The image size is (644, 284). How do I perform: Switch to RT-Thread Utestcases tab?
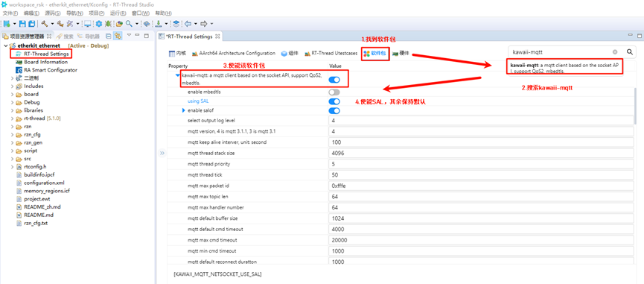(331, 54)
